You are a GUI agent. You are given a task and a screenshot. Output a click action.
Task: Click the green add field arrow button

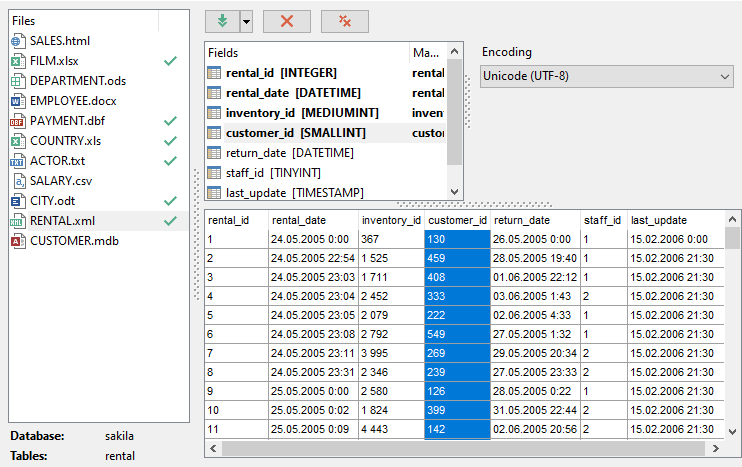coord(221,21)
